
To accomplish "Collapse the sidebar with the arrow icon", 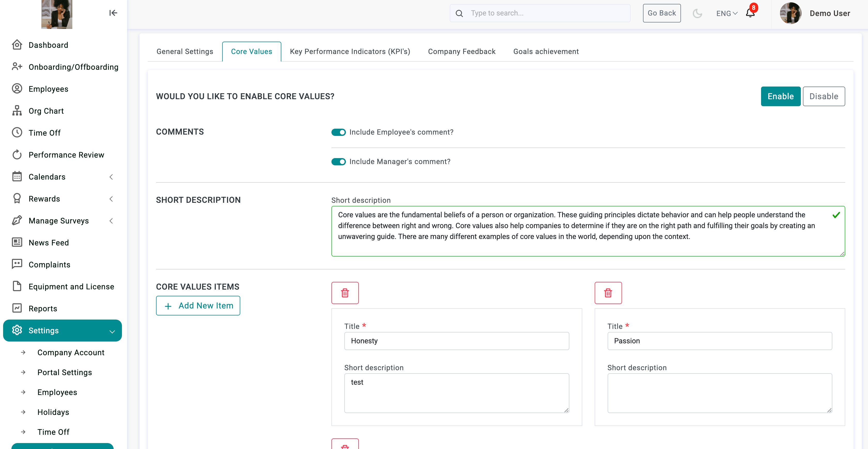I will click(113, 13).
